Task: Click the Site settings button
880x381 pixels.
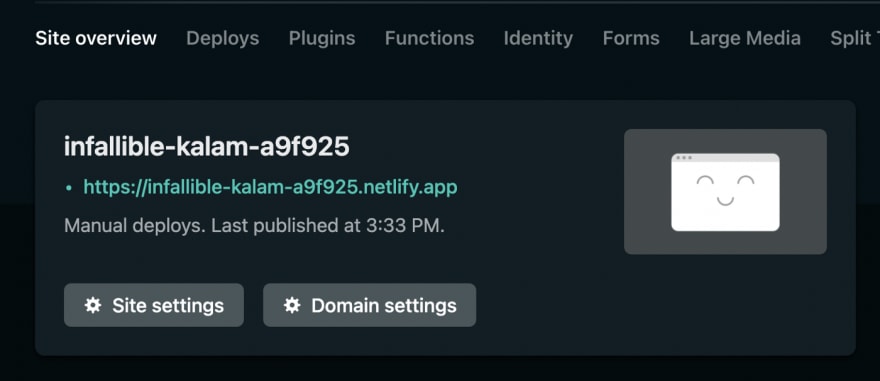Action: coord(154,305)
